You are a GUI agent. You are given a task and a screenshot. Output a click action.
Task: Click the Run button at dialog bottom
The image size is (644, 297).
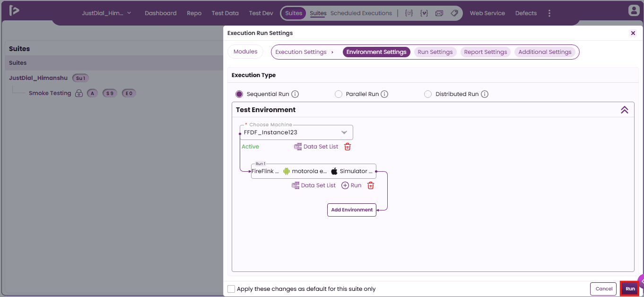click(630, 289)
